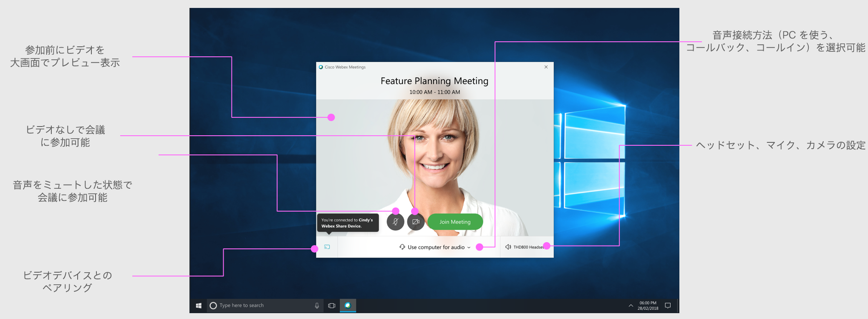Click the Feature Planning Meeting title
868x319 pixels.
[x=434, y=81]
